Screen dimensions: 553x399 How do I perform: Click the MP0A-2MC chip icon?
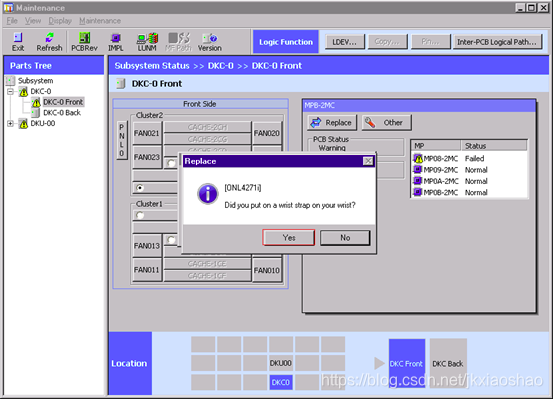point(418,181)
